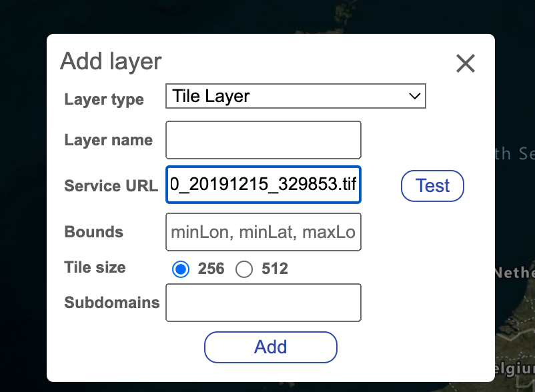Screen dimensions: 535x392
Task: Add the layer with Add button
Action: (271, 347)
